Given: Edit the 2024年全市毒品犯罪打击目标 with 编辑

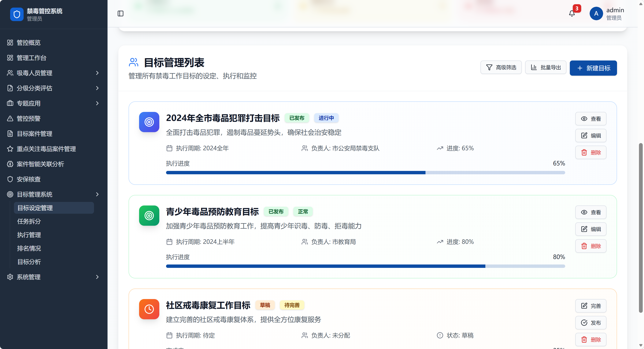Looking at the screenshot, I should (x=591, y=136).
